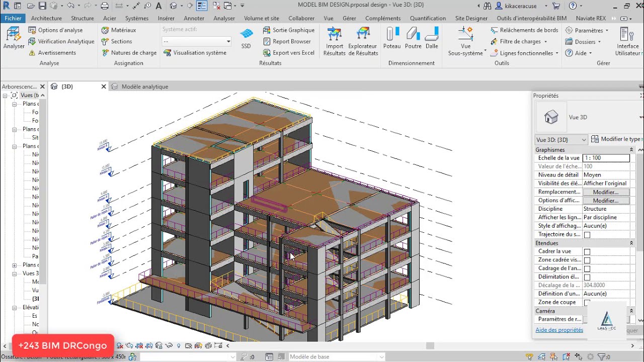Click the Echelle de la vue field
Screen dimensions: 644x362
(606, 158)
